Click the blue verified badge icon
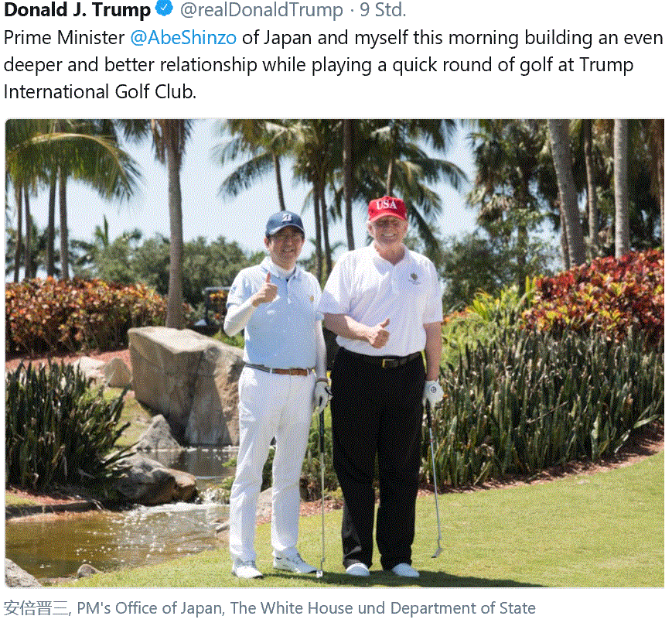The image size is (672, 633). coord(163,10)
